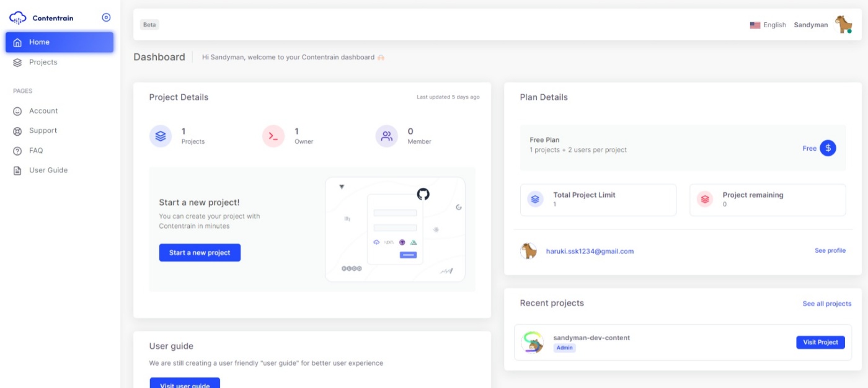The image size is (868, 388).
Task: Click the User Guide document icon
Action: pos(17,170)
